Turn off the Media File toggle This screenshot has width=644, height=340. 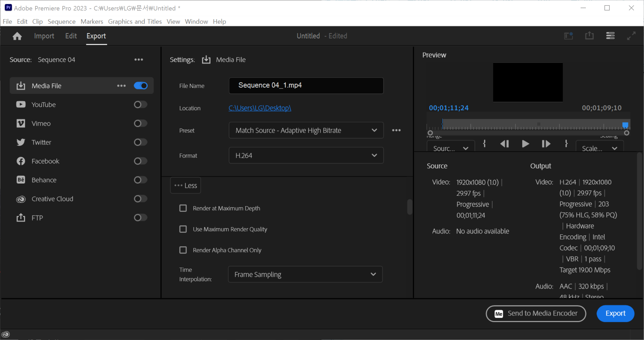point(140,86)
